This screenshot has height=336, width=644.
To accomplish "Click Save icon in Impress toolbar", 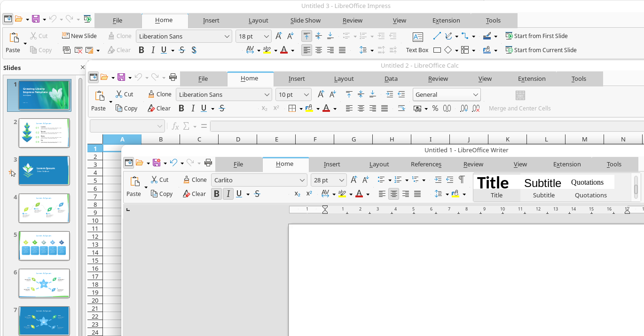I will (x=35, y=19).
